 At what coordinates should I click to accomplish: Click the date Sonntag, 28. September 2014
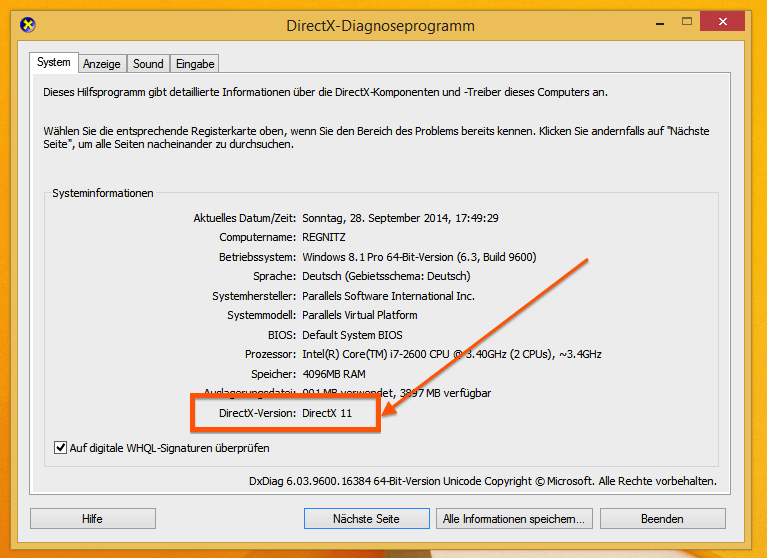point(400,218)
